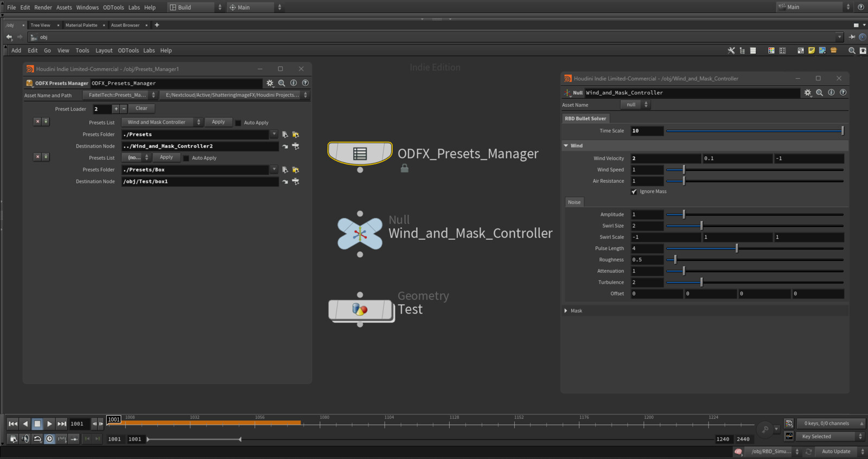
Task: Switch network view to tree list icon
Action: click(x=742, y=50)
